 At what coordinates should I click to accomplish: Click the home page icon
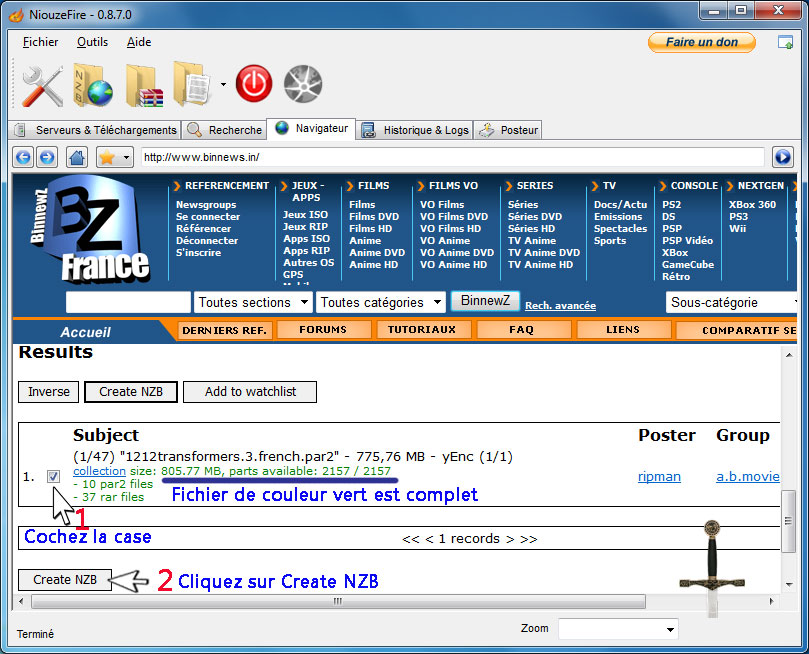(x=77, y=157)
